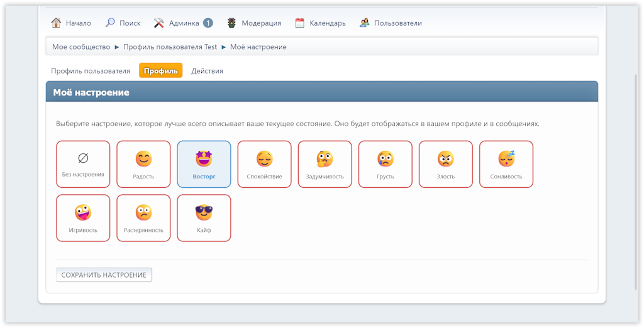Screen dimensions: 644x328
Task: Click the people icon for Пользователи
Action: pos(364,23)
